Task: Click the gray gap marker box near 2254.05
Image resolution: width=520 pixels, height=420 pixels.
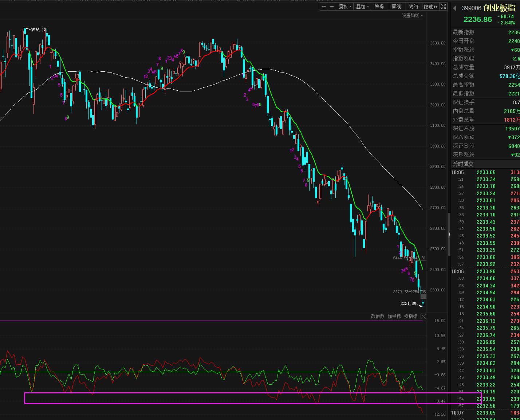Action: [x=423, y=297]
